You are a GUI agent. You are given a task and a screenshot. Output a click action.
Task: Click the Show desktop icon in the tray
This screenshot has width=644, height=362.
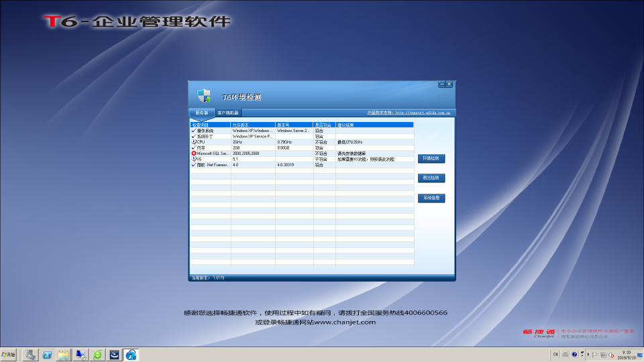click(x=640, y=355)
